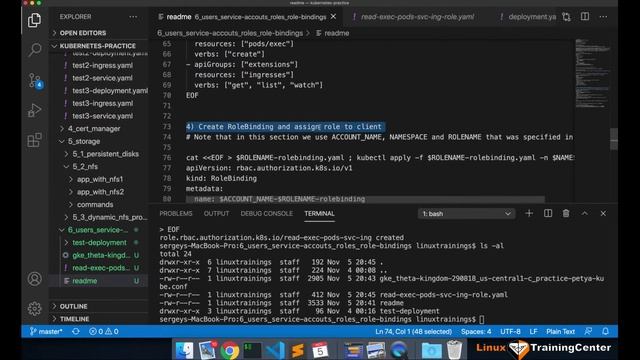Collapse the 5_storage folder
This screenshot has width=640, height=360.
[x=84, y=141]
